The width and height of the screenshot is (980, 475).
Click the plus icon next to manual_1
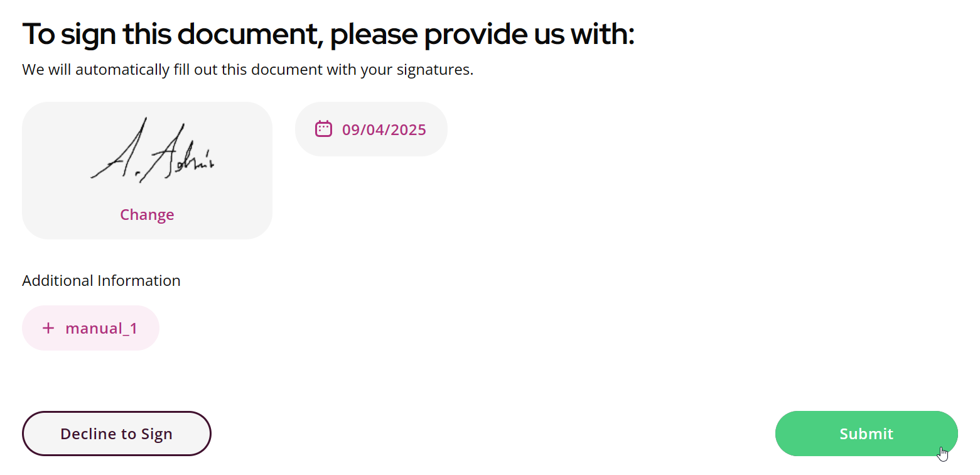coord(48,328)
